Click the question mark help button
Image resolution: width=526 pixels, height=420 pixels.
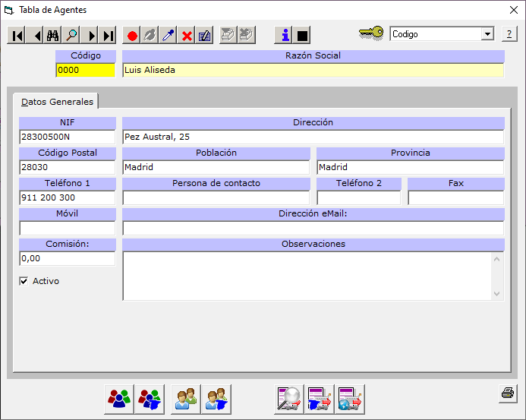(510, 34)
